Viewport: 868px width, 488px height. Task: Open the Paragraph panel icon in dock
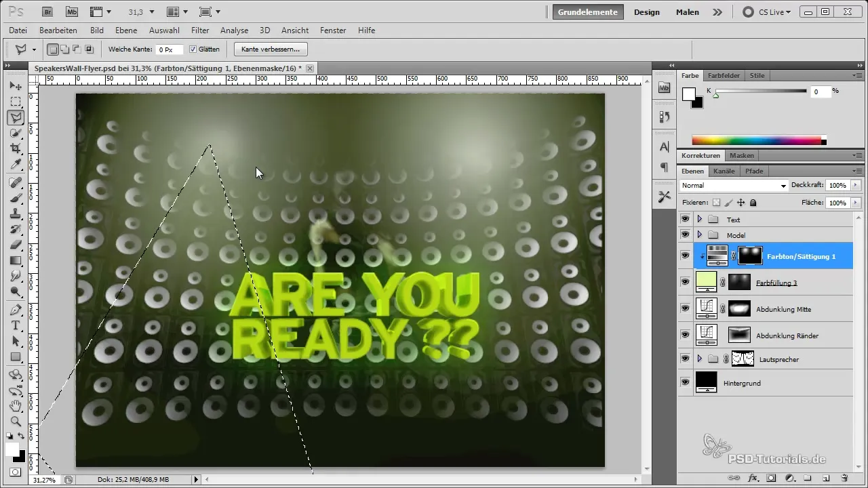[x=664, y=167]
